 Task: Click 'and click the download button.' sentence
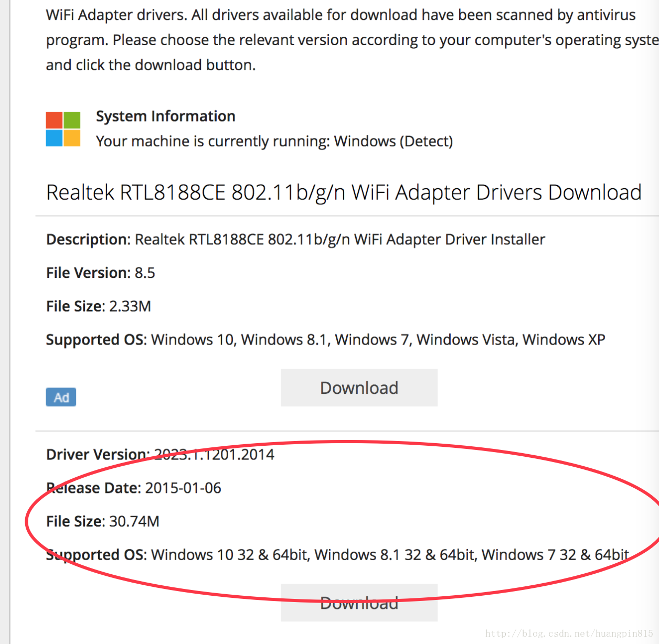(x=151, y=65)
